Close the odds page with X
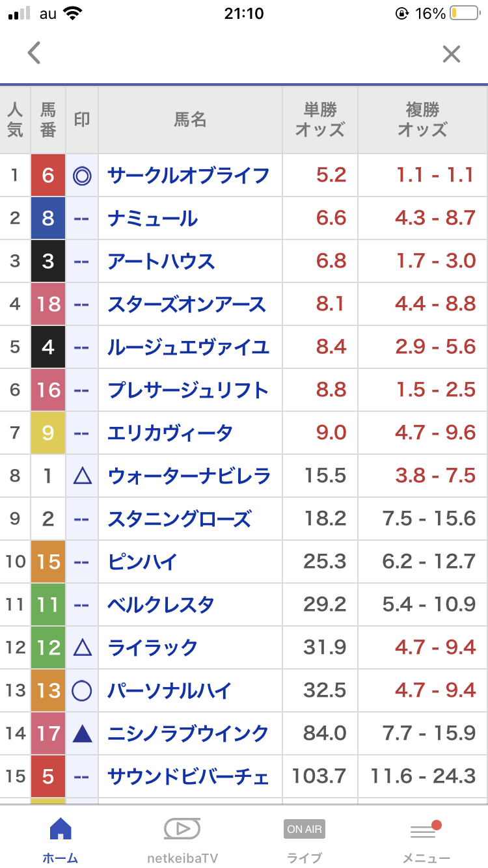This screenshot has height=868, width=488. 451,54
